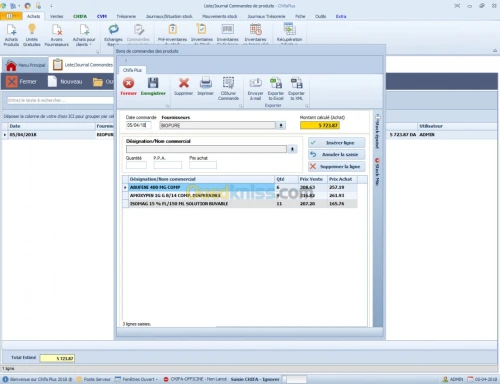Open the Fournisseurs dropdown arrow
The image size is (500, 384).
(x=281, y=125)
